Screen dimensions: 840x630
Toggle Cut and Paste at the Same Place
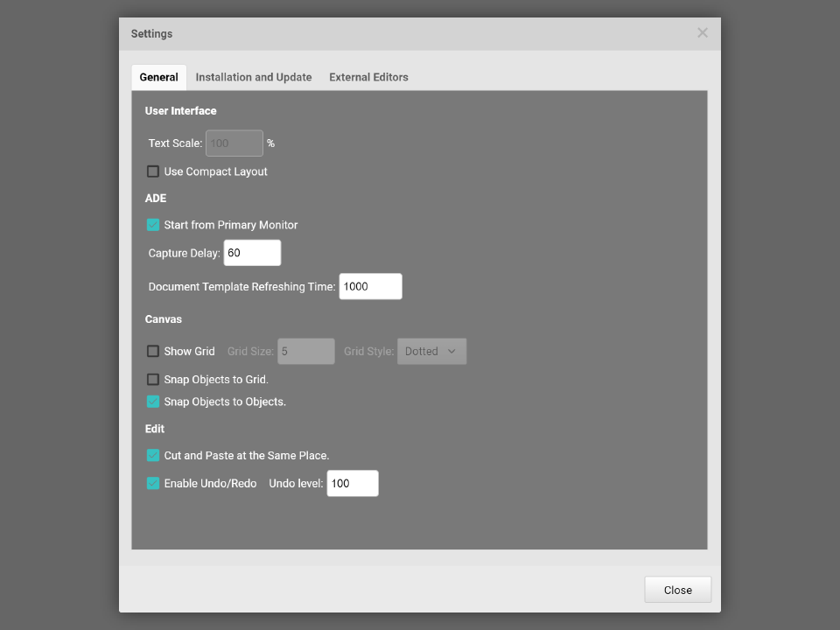pyautogui.click(x=153, y=456)
